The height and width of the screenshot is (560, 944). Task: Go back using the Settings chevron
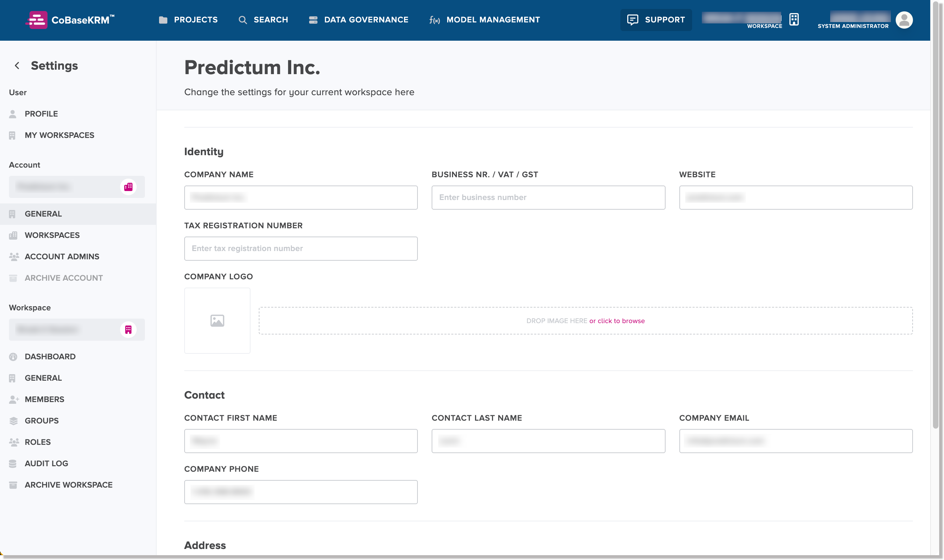(x=17, y=66)
